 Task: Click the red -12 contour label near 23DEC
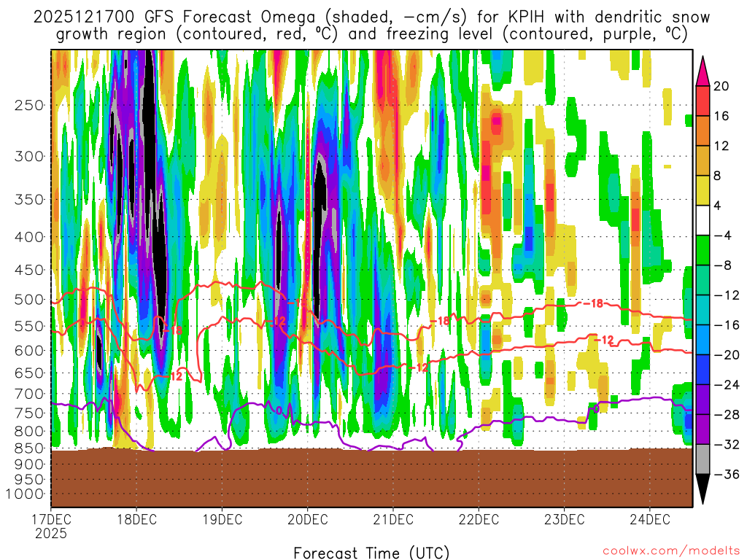603,340
